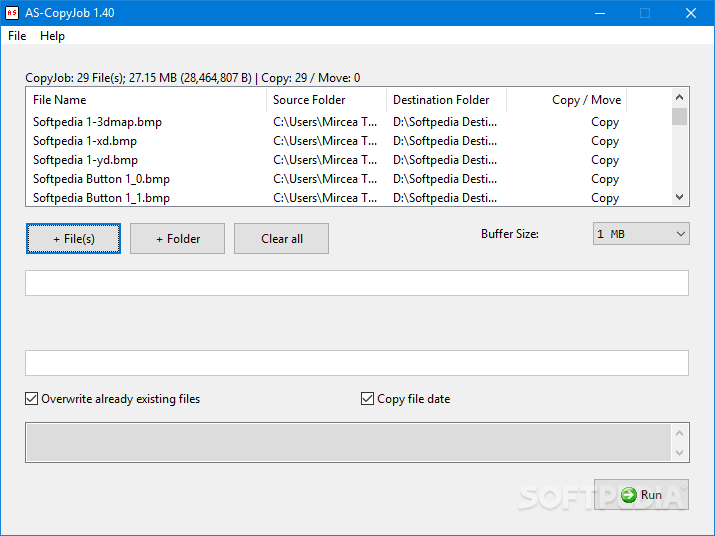
Task: Open the File menu
Action: (x=17, y=36)
